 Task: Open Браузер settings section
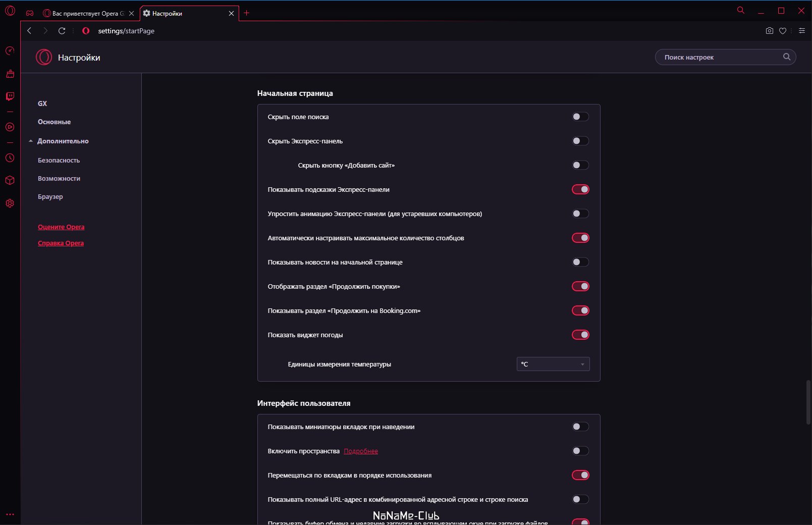click(x=50, y=196)
